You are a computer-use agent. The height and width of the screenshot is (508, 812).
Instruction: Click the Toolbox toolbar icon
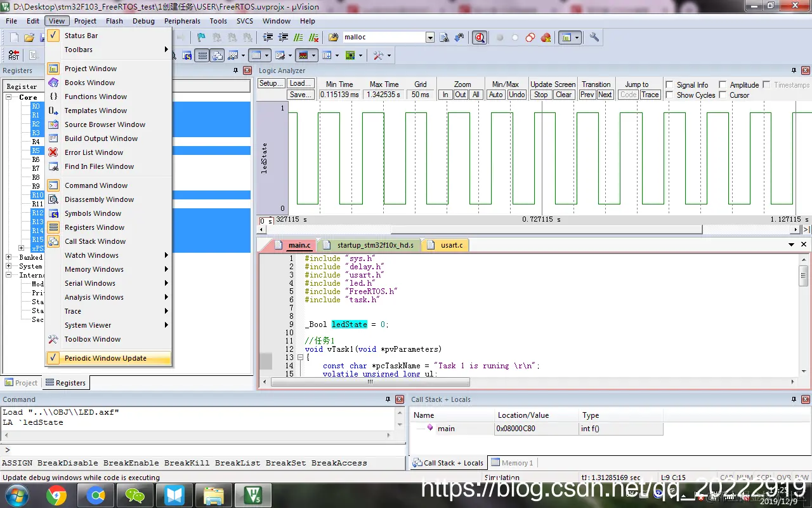(x=378, y=55)
